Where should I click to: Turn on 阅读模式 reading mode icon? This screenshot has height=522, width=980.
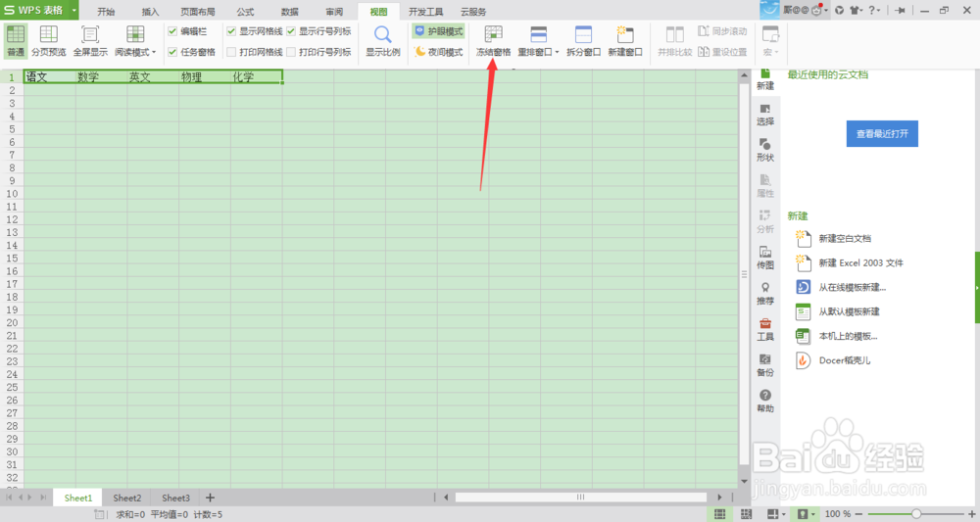click(x=135, y=34)
